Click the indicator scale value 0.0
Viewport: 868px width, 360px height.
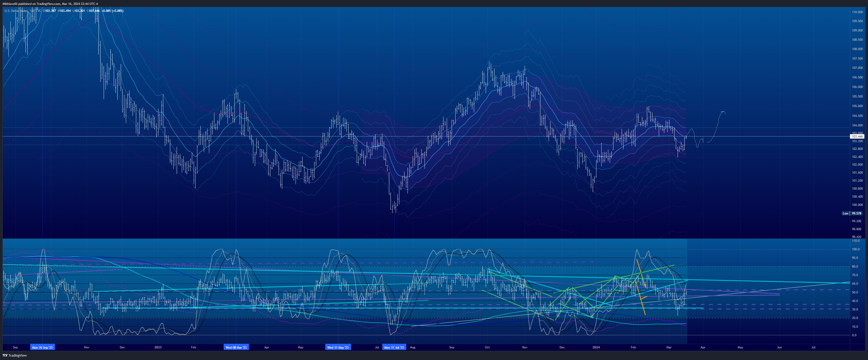point(854,335)
